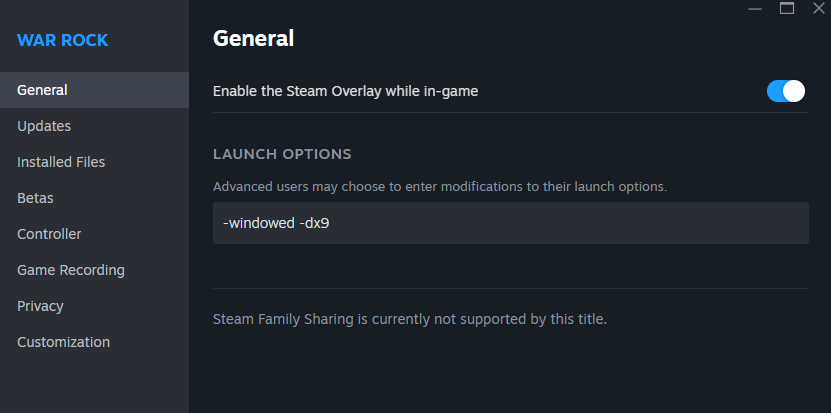The image size is (831, 413).
Task: Toggle the Steam Overlay switch
Action: (x=786, y=91)
